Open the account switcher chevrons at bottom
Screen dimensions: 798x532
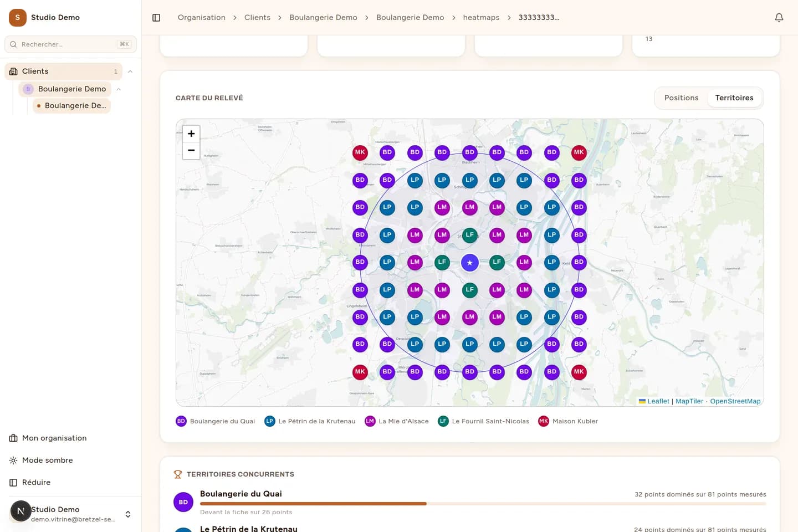click(128, 514)
